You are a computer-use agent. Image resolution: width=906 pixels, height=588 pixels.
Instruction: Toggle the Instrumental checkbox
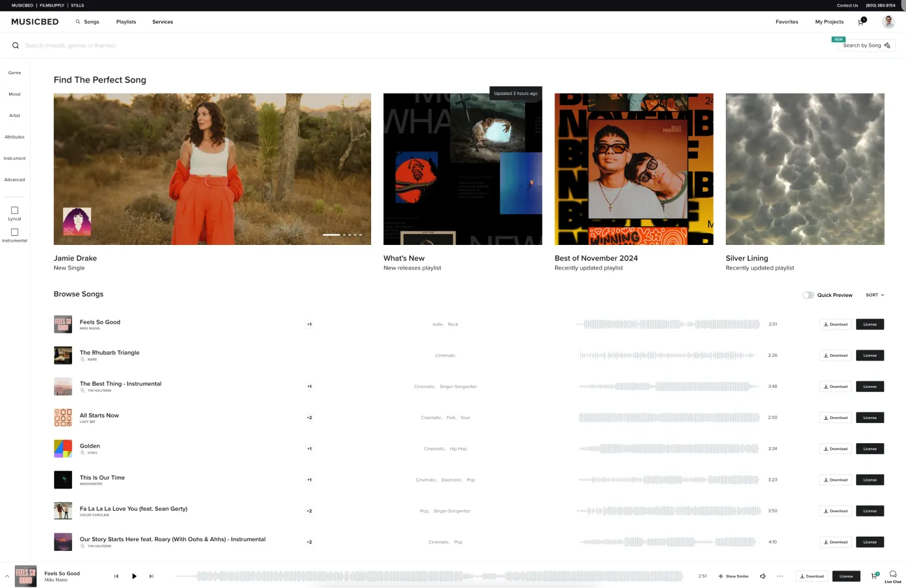pos(15,232)
